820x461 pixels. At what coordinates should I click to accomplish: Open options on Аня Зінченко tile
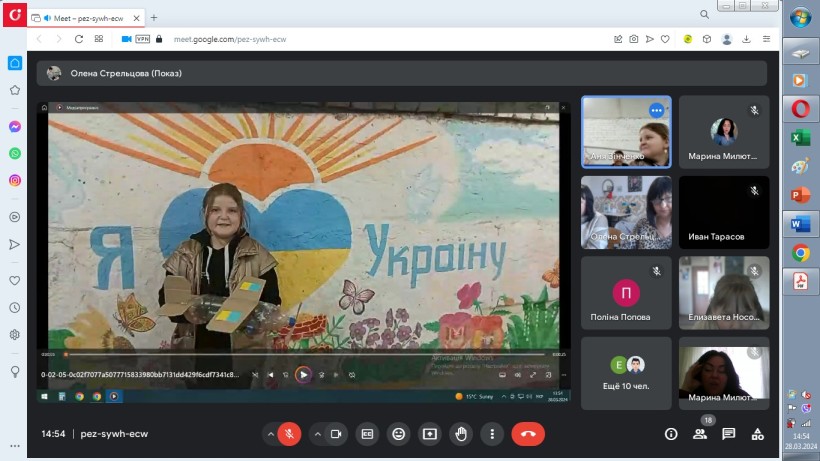click(x=656, y=111)
